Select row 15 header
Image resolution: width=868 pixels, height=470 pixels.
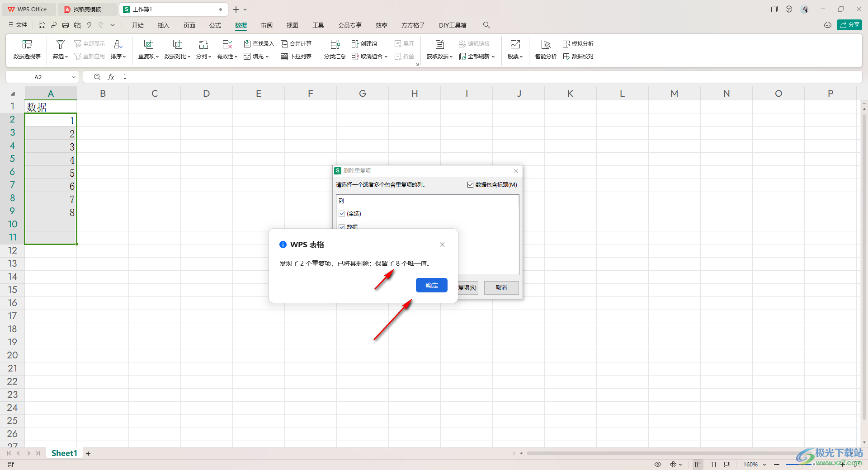tap(12, 290)
